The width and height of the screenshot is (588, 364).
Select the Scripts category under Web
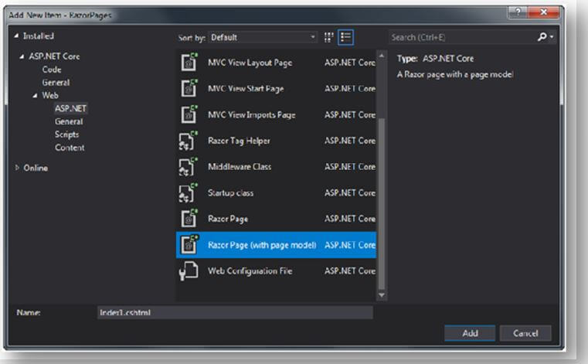coord(68,134)
